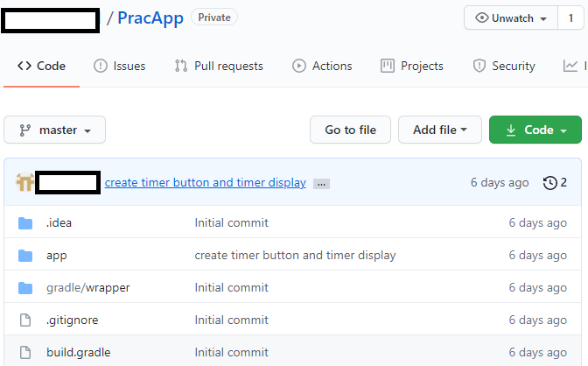This screenshot has width=588, height=366.
Task: Click the .idea folder icon
Action: 25,223
